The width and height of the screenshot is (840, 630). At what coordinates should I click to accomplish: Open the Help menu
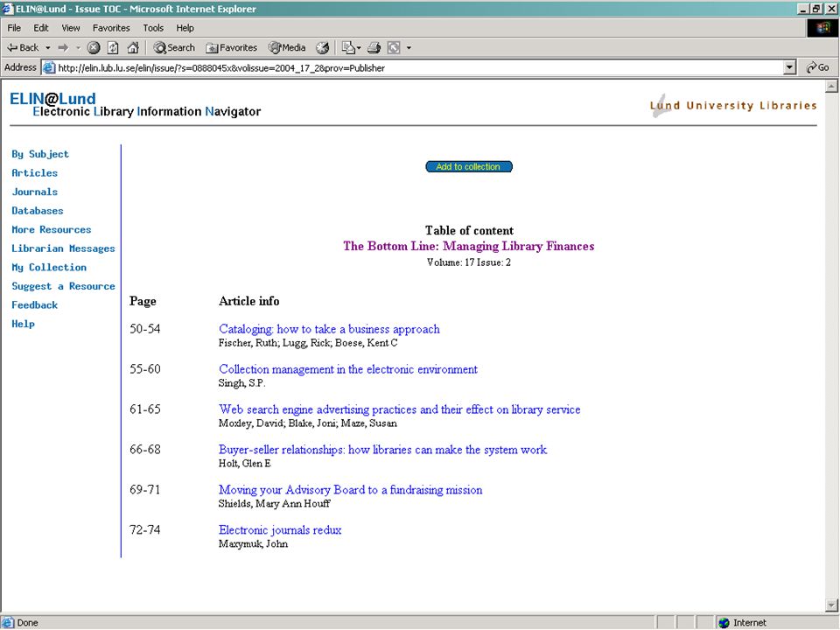[x=185, y=28]
